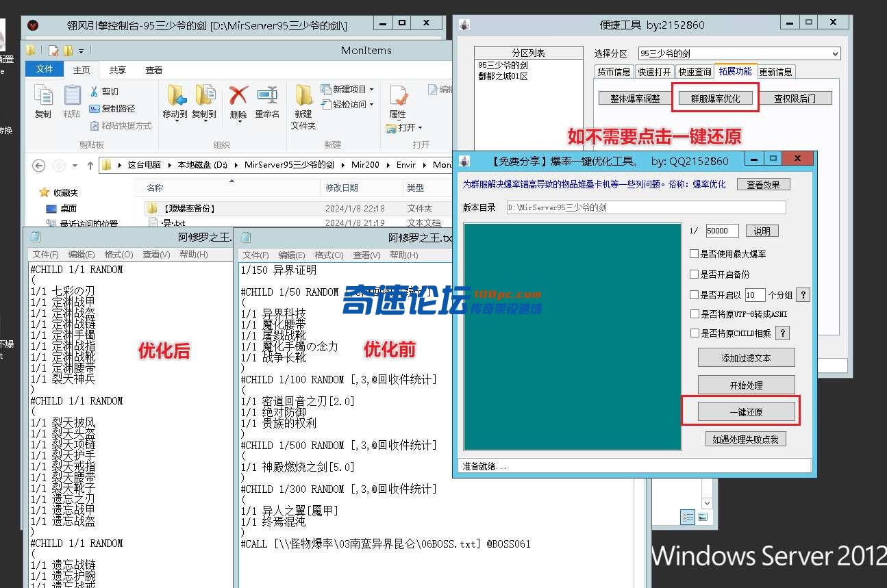Expand 新建项目 dropdown in ribbon
This screenshot has height=588, width=887.
[x=372, y=90]
